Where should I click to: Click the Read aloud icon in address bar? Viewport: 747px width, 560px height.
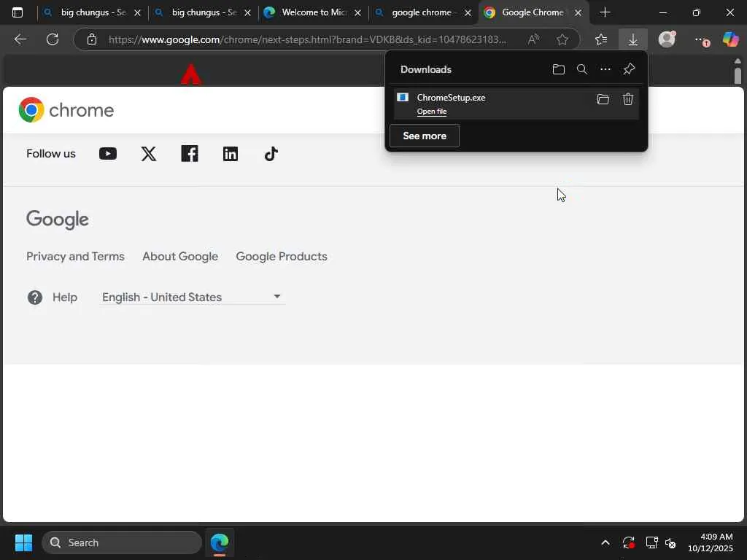(x=533, y=39)
